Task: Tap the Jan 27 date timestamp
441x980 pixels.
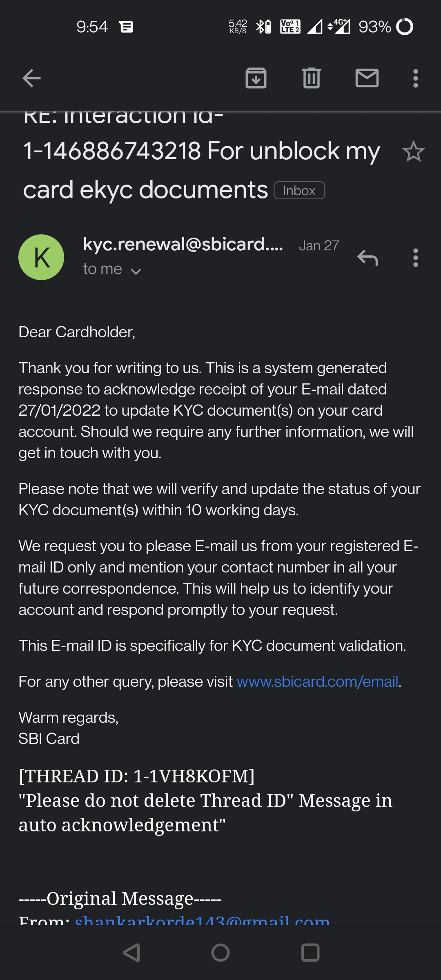Action: click(x=319, y=245)
